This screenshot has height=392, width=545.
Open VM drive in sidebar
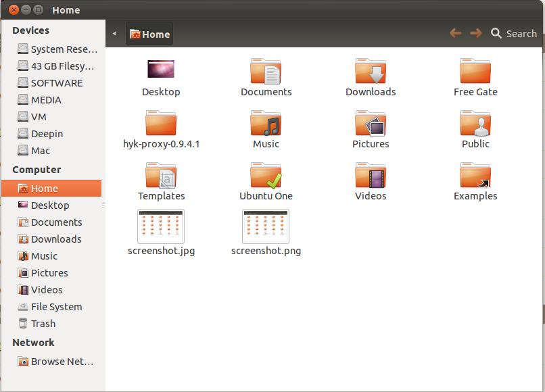[51, 117]
